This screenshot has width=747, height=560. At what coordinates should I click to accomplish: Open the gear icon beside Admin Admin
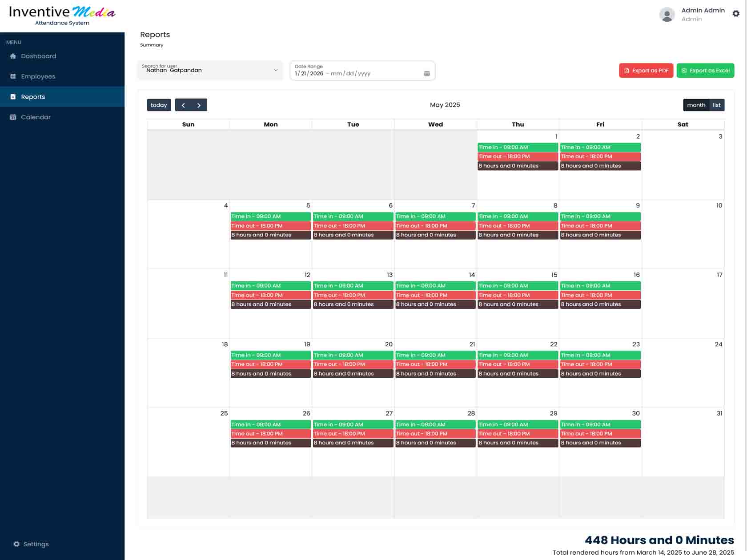(736, 14)
